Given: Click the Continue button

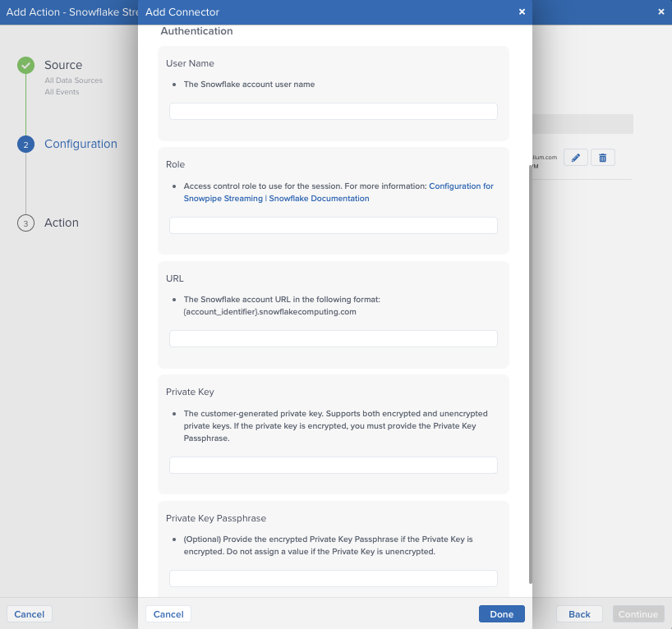Looking at the screenshot, I should (637, 614).
